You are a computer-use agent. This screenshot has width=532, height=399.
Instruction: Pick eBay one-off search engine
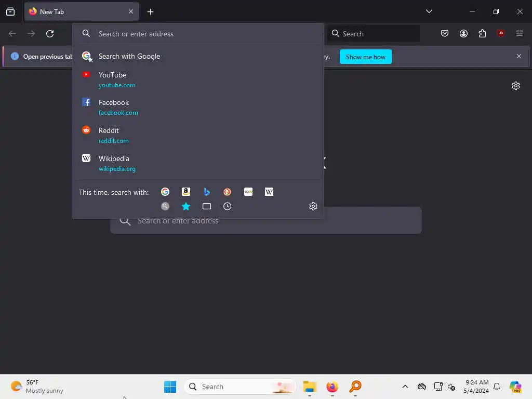pos(248,192)
